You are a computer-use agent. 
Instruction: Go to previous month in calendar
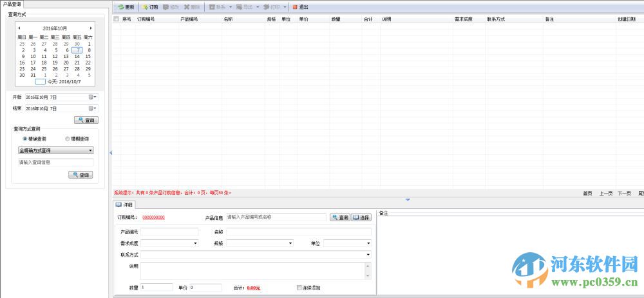coord(19,28)
